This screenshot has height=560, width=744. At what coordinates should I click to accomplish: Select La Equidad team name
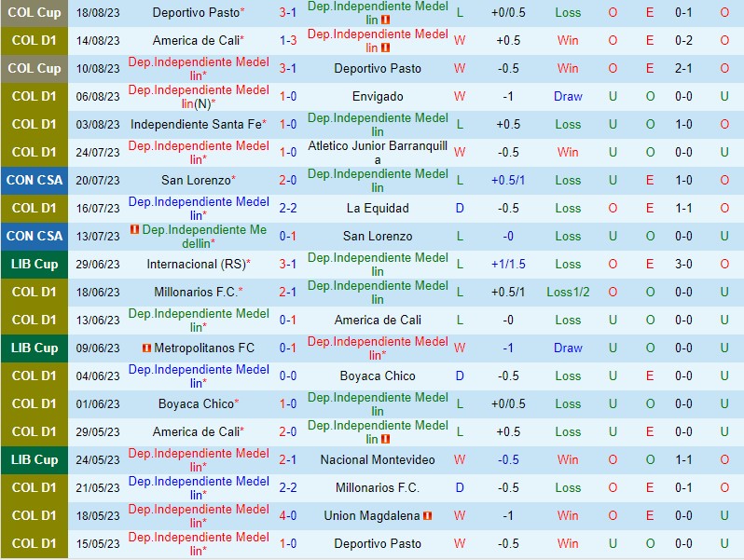click(378, 208)
